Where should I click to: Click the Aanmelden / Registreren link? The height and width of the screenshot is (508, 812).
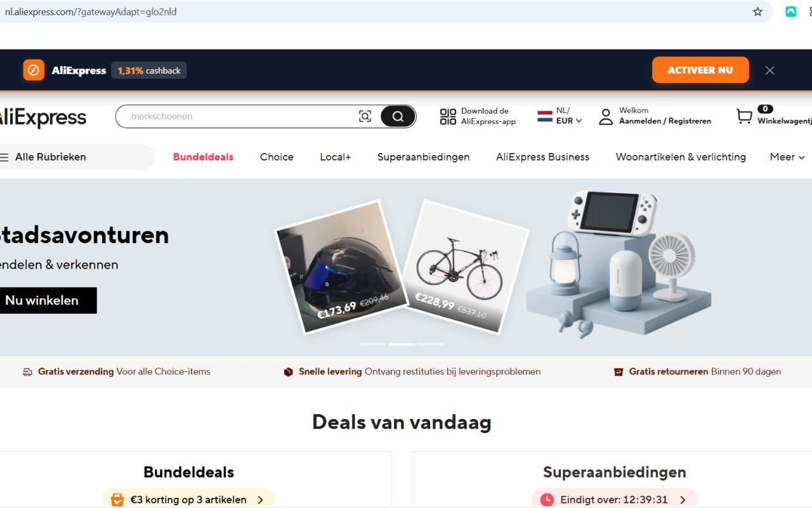[665, 121]
